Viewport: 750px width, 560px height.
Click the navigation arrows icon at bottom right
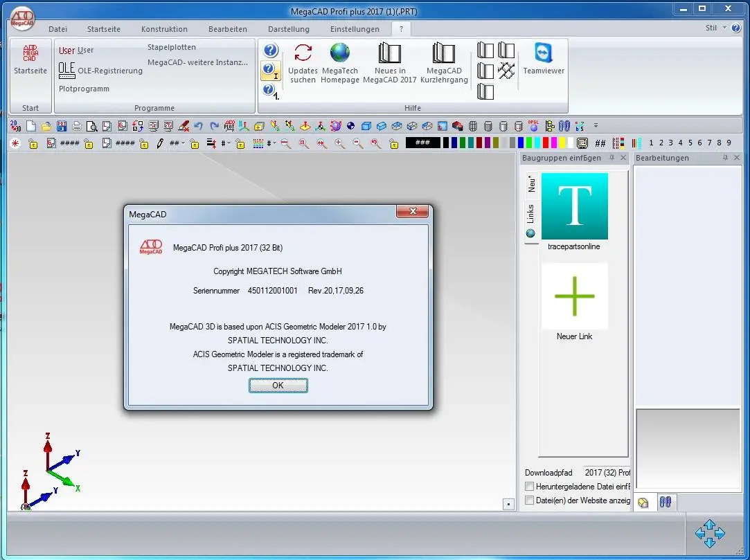coord(710,533)
